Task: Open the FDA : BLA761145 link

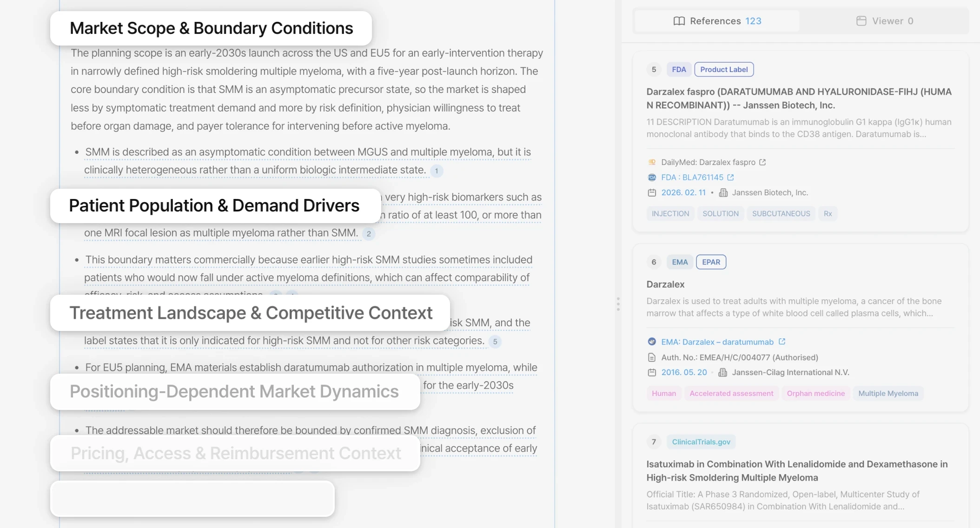Action: tap(692, 178)
